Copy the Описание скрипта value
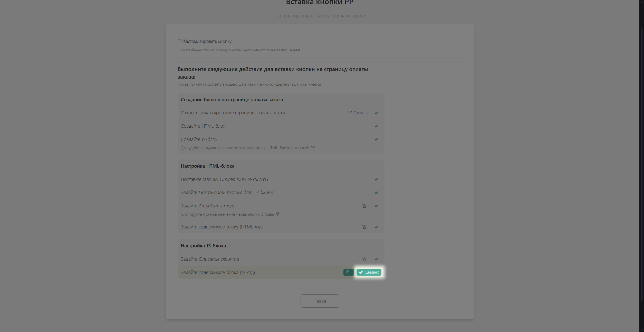This screenshot has width=644, height=332. pos(364,259)
